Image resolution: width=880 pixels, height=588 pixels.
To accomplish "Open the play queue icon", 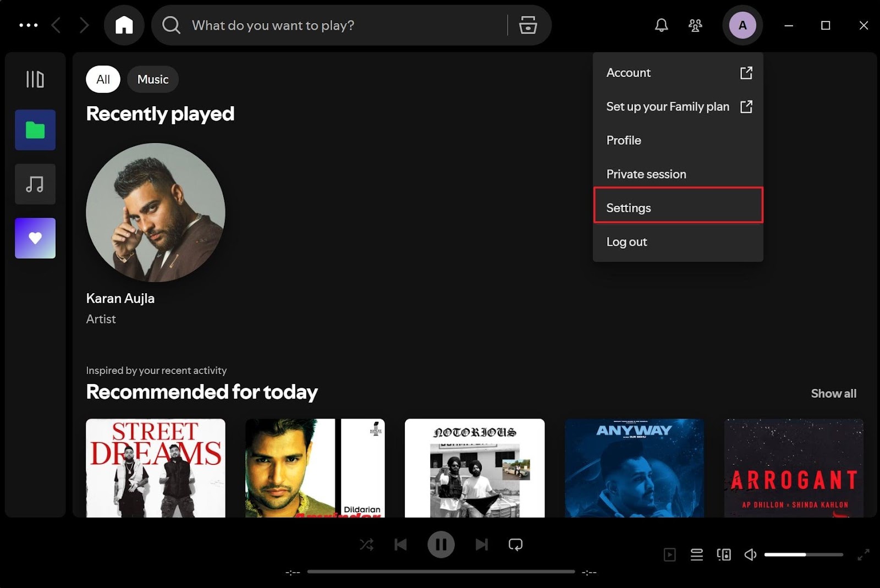I will click(697, 554).
